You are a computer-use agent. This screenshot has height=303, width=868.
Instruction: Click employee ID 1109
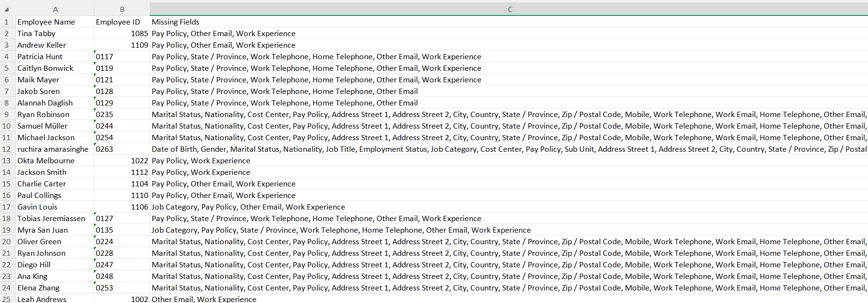point(122,45)
